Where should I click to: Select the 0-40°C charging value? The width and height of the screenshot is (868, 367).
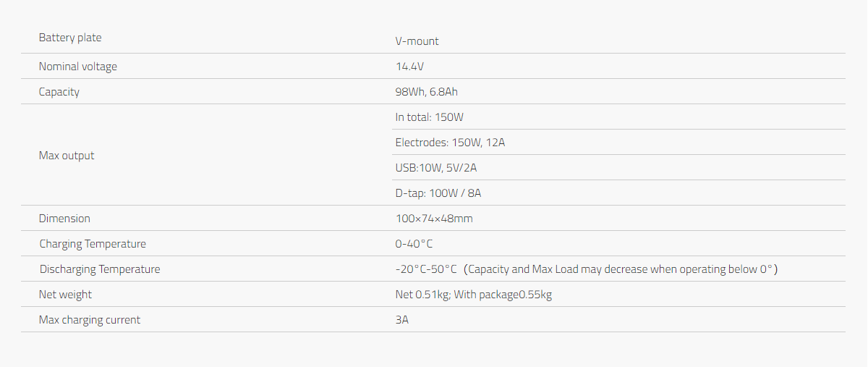click(x=414, y=244)
